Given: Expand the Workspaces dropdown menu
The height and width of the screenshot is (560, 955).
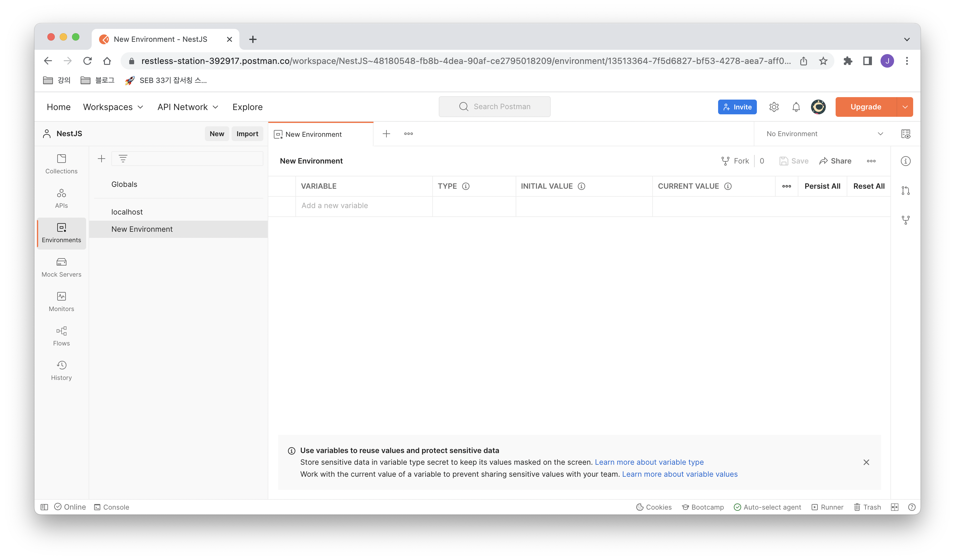Looking at the screenshot, I should click(113, 107).
